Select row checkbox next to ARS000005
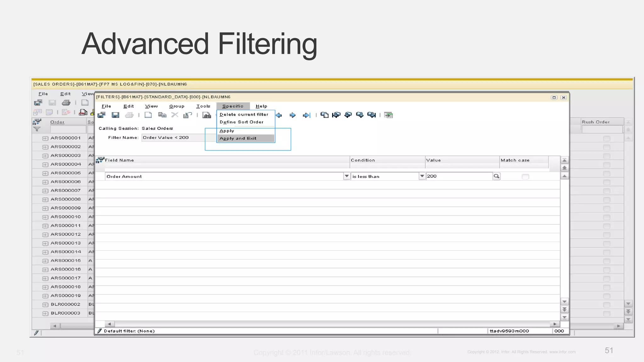The image size is (644, 362). click(x=45, y=173)
